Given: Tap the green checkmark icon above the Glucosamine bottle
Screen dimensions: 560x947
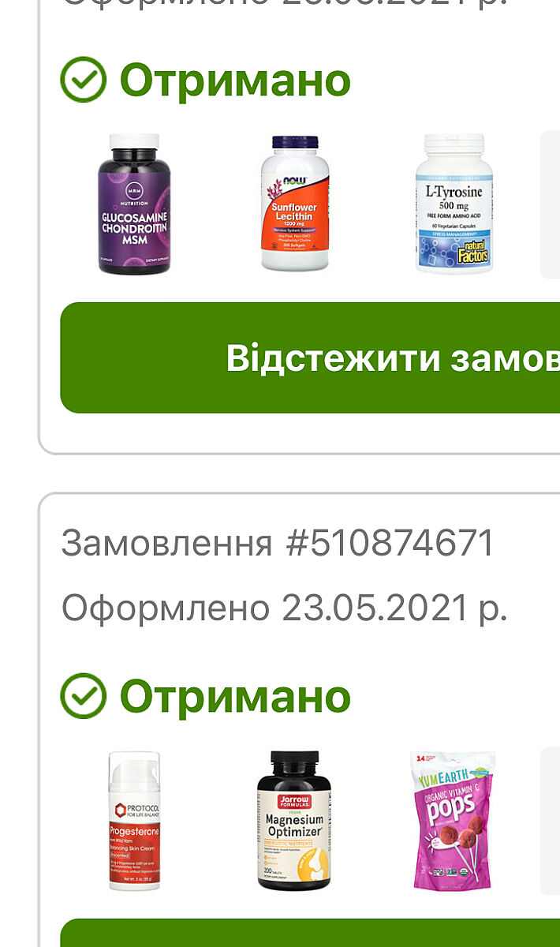Looking at the screenshot, I should [x=83, y=80].
